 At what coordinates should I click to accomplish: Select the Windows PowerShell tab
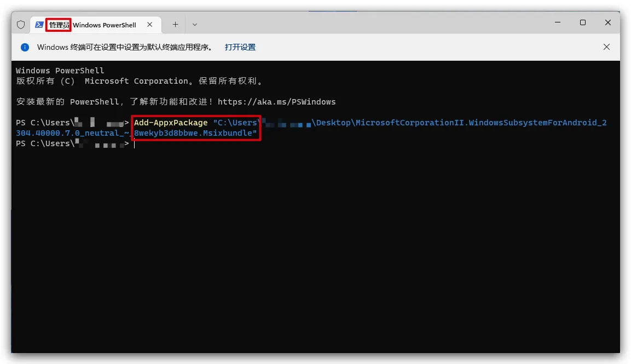(96, 25)
